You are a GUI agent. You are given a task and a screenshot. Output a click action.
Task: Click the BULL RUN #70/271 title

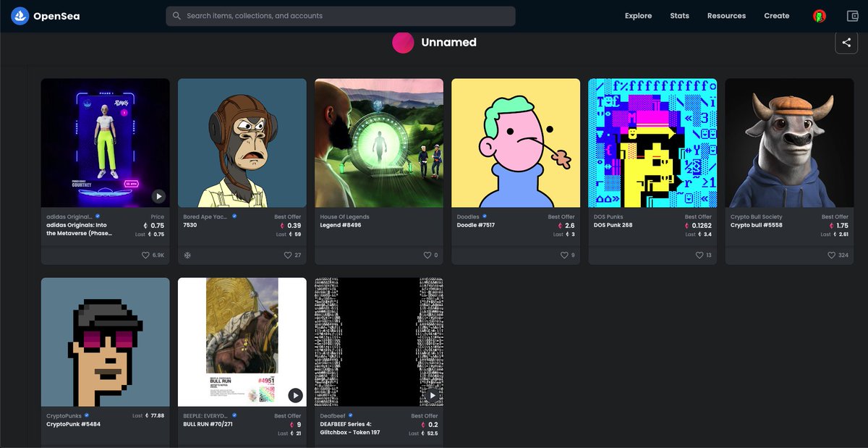(x=208, y=424)
